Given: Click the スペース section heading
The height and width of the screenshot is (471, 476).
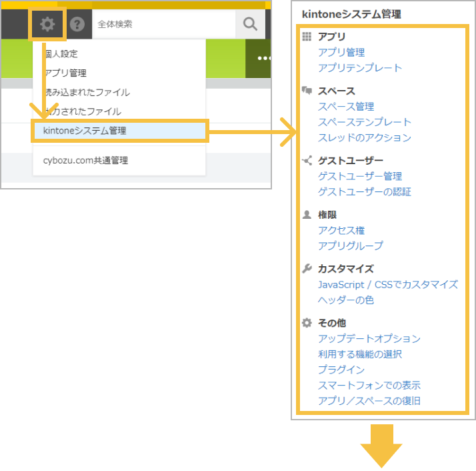Looking at the screenshot, I should pos(337,91).
